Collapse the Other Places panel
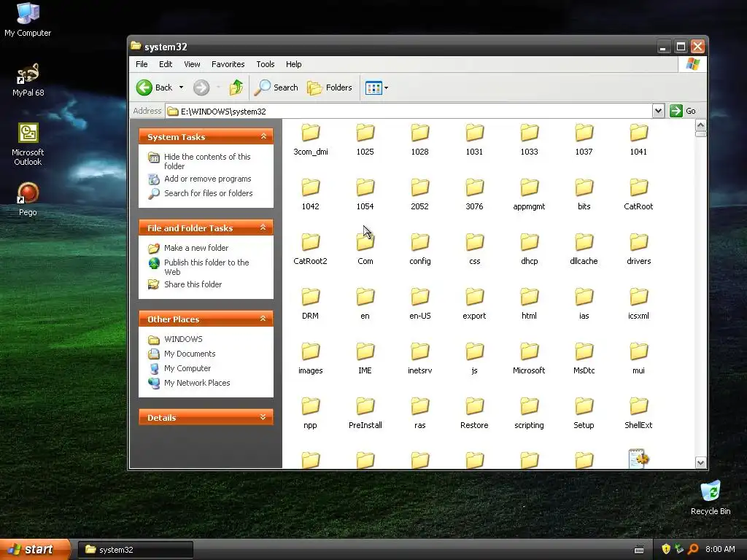The width and height of the screenshot is (747, 560). pos(263,319)
